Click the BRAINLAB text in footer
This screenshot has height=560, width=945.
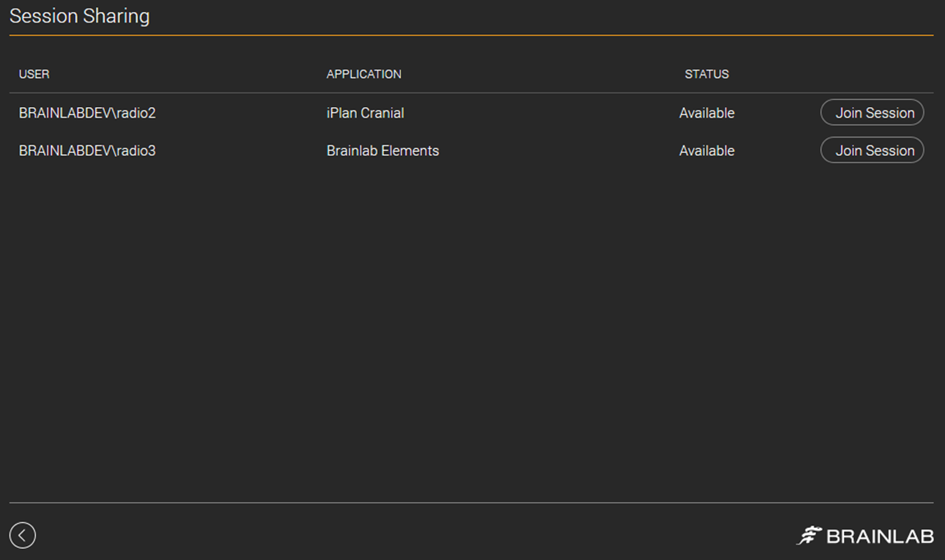880,537
